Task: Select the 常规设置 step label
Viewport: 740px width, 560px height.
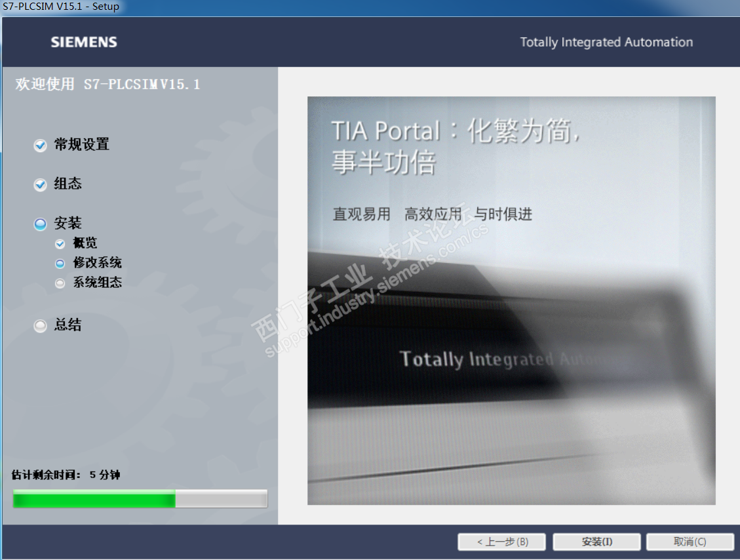Action: coord(82,144)
